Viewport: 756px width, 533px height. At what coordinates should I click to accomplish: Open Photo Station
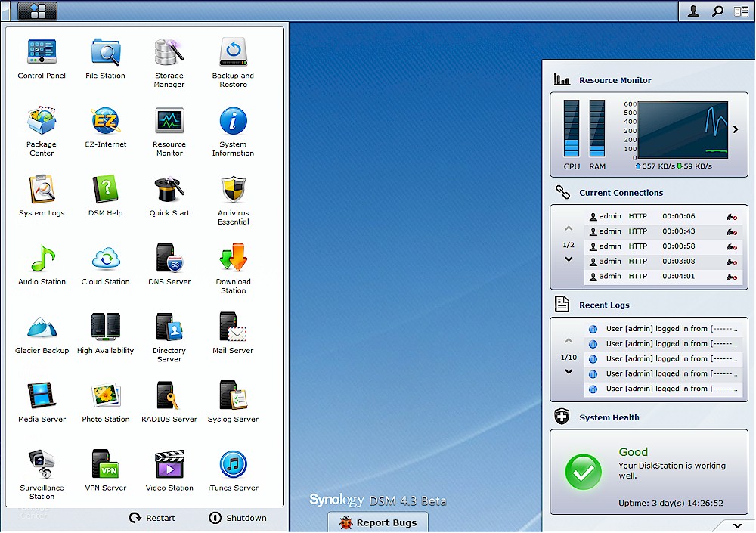click(106, 401)
